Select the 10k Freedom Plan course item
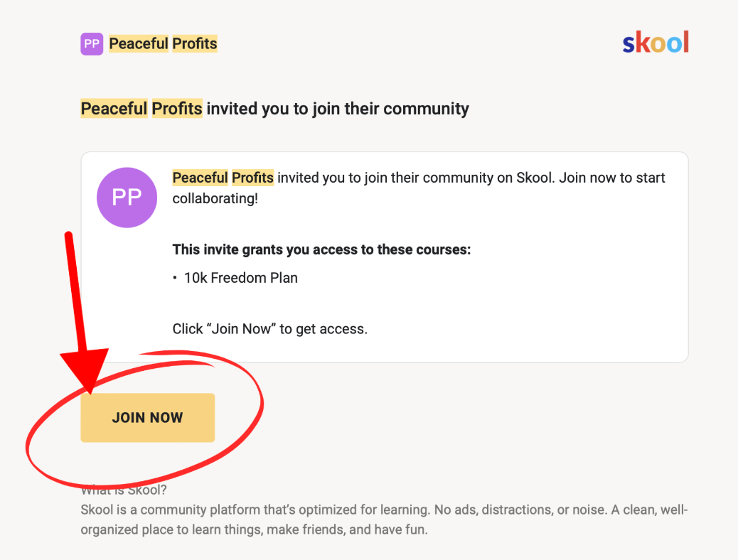This screenshot has width=738, height=560. click(240, 278)
